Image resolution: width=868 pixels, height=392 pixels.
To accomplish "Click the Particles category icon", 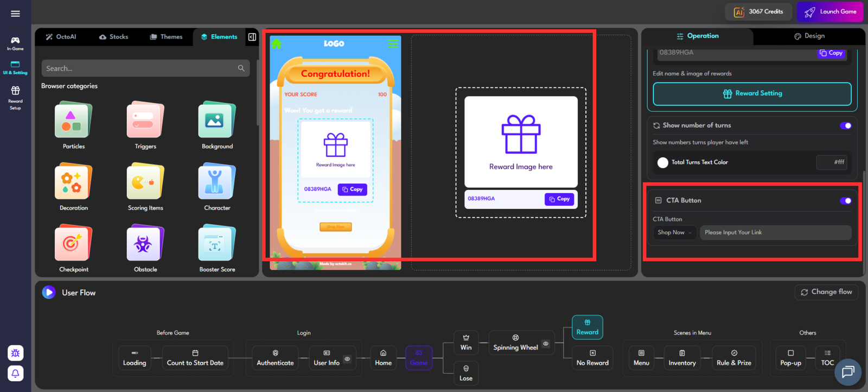I will (x=74, y=121).
